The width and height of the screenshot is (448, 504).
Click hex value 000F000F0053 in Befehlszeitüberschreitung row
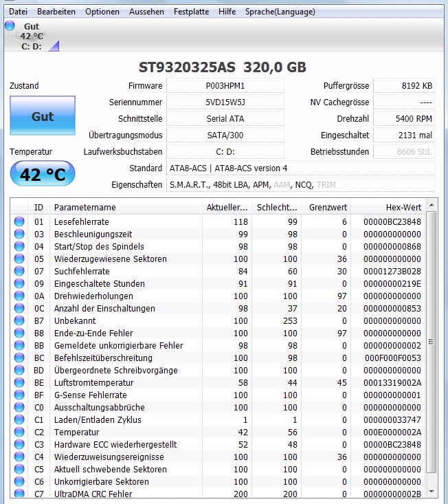[x=392, y=358]
